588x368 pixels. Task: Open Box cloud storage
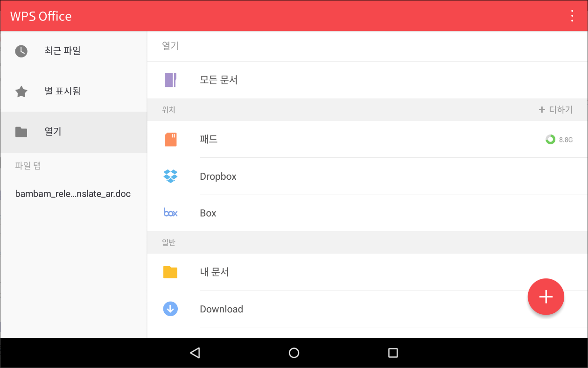[x=170, y=212]
